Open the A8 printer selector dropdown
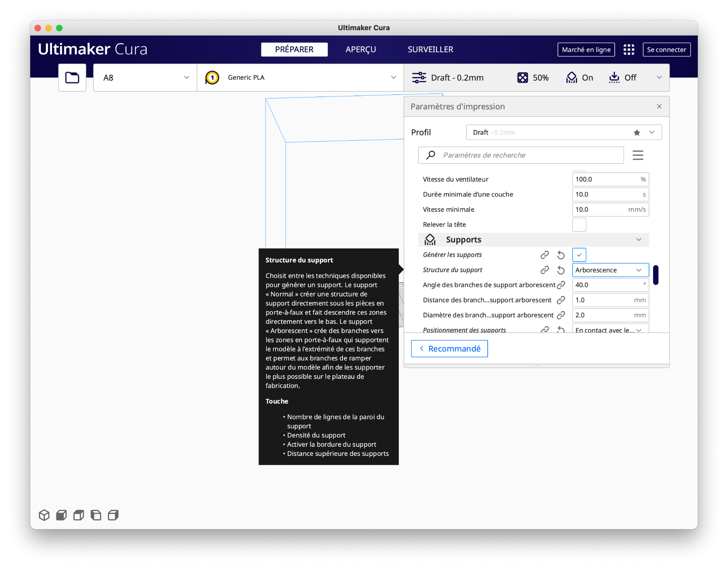Screen dimensions: 728x569 (x=145, y=77)
